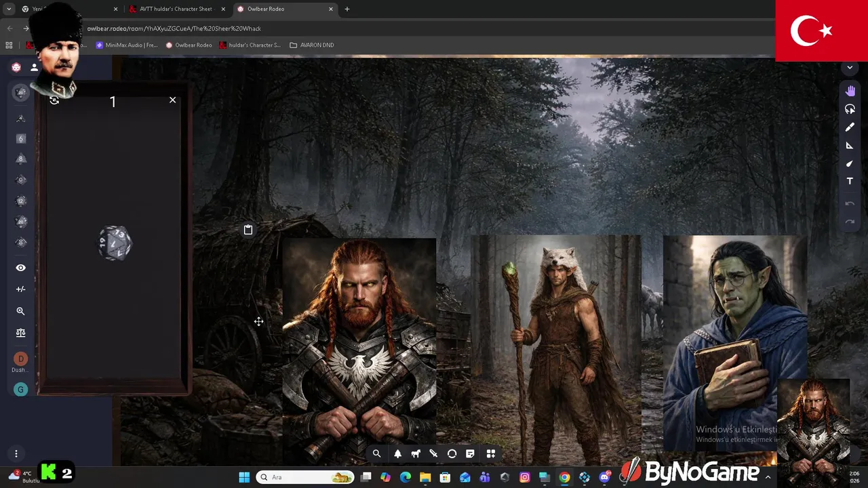The width and height of the screenshot is (868, 488).
Task: Add a d100 percentile die
Action: pos(20,243)
